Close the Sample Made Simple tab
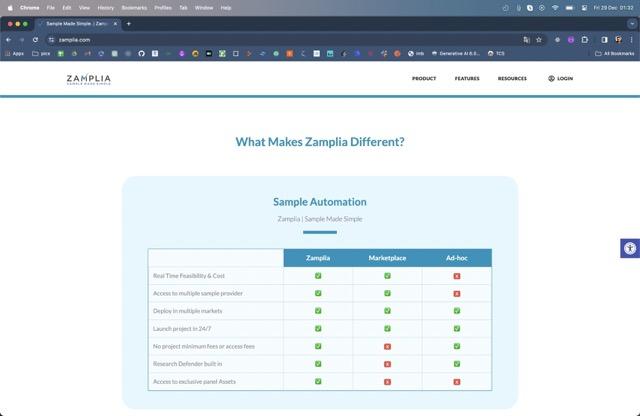The width and height of the screenshot is (640, 416). point(115,24)
